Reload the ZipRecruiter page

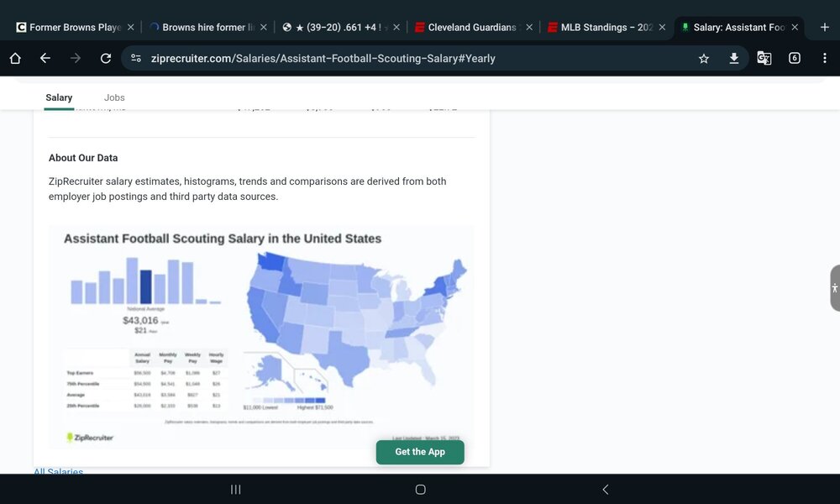tap(106, 59)
